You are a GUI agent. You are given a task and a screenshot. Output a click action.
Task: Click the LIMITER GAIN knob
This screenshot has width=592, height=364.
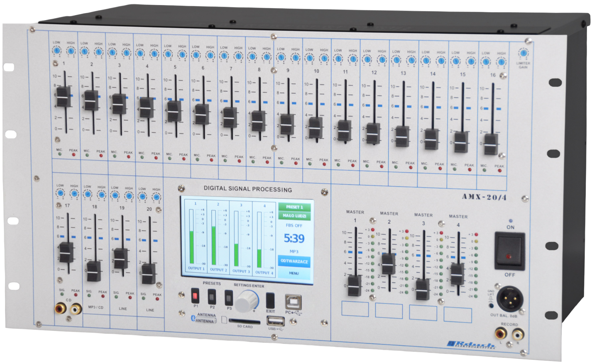coord(523,53)
